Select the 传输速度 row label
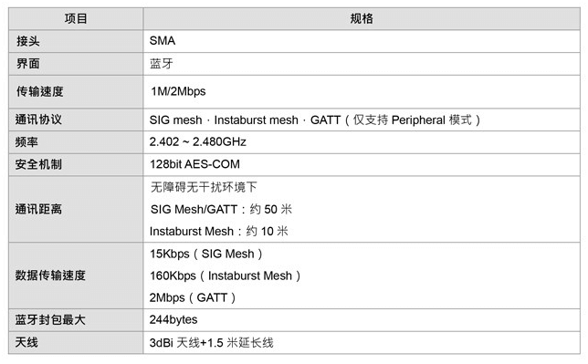 (x=40, y=91)
